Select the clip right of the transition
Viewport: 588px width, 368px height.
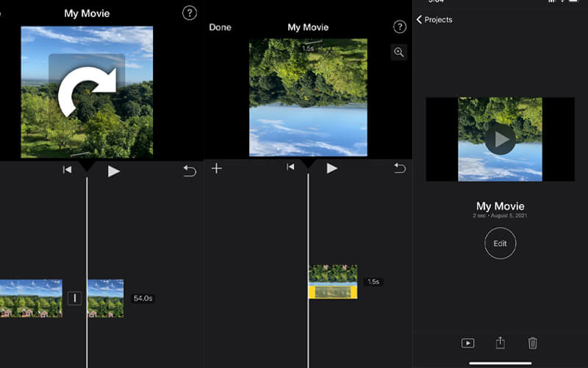pyautogui.click(x=105, y=298)
